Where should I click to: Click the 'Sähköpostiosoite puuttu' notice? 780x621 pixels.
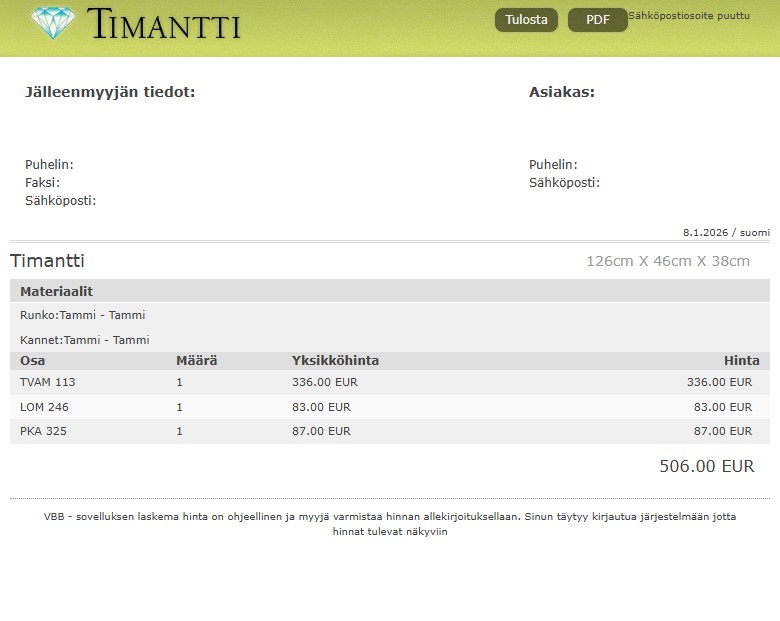click(689, 16)
